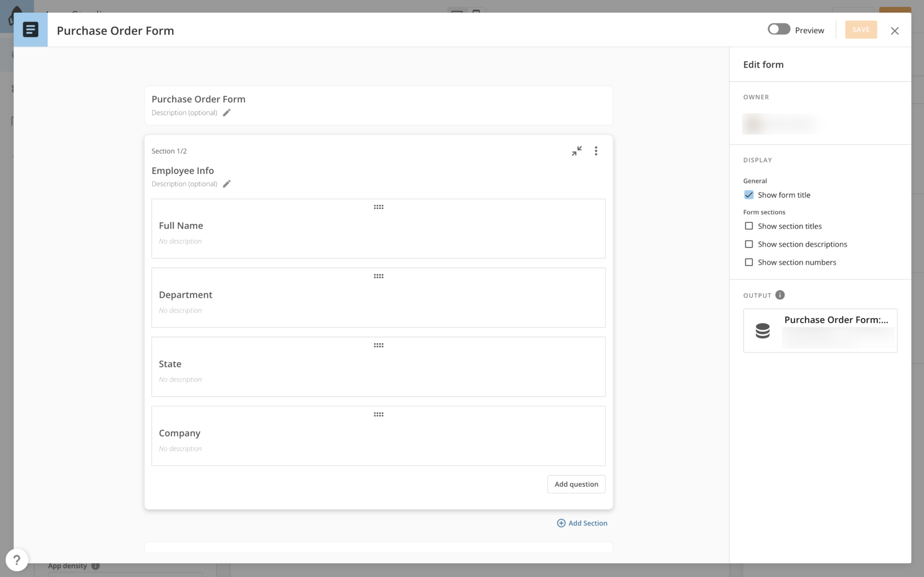Viewport: 924px width, 577px height.
Task: Edit Employee Info section description pencil icon
Action: click(227, 184)
